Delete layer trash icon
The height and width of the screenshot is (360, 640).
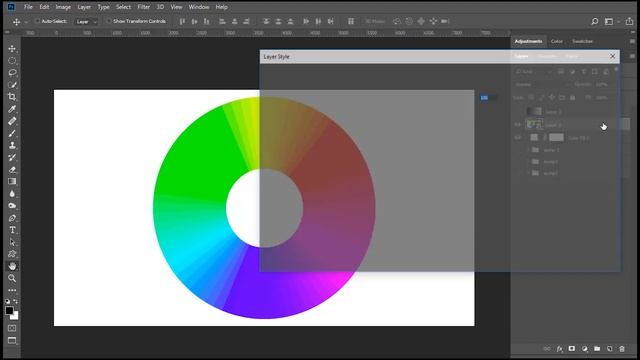(x=622, y=349)
